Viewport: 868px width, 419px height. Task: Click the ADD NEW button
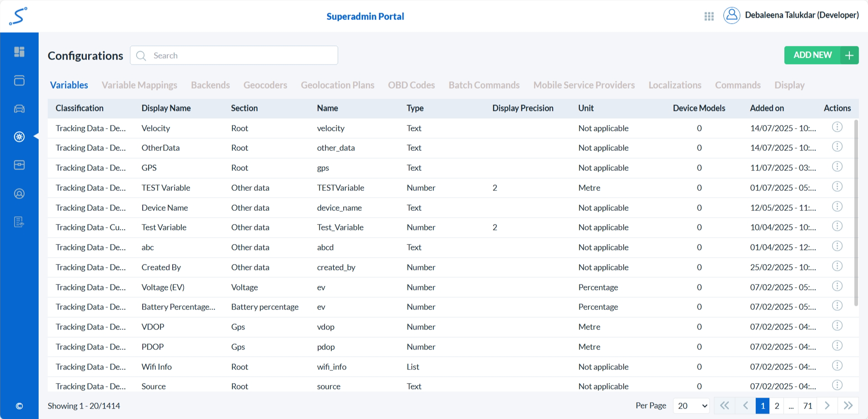[821, 55]
